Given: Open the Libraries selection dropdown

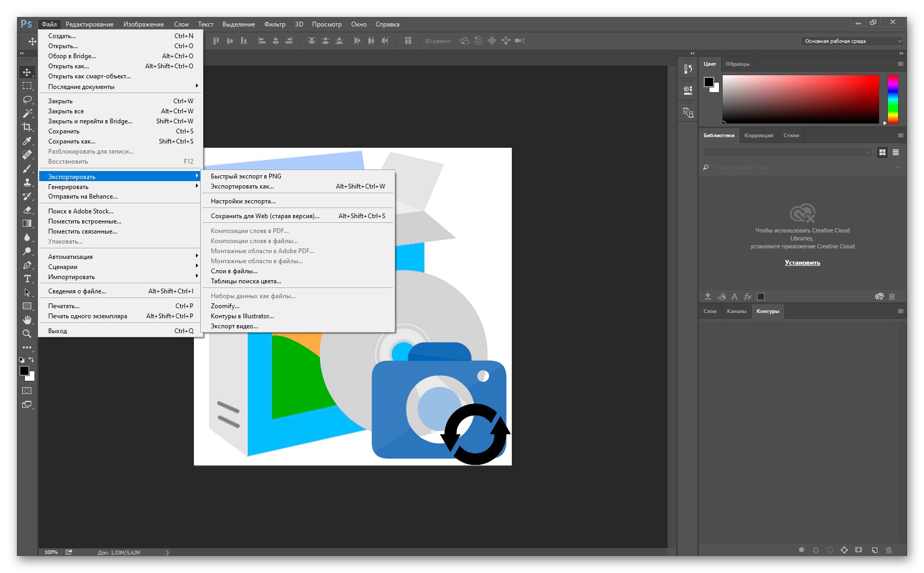Looking at the screenshot, I should [x=787, y=153].
